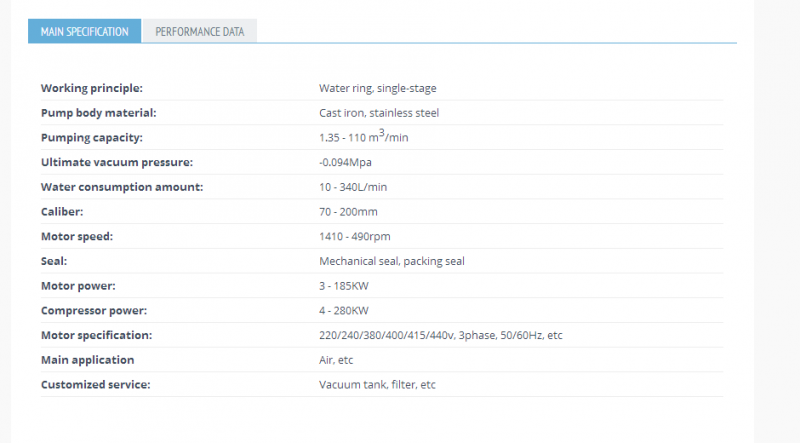Click the Mechanical seal, packing seal text
The height and width of the screenshot is (443, 800).
(392, 261)
